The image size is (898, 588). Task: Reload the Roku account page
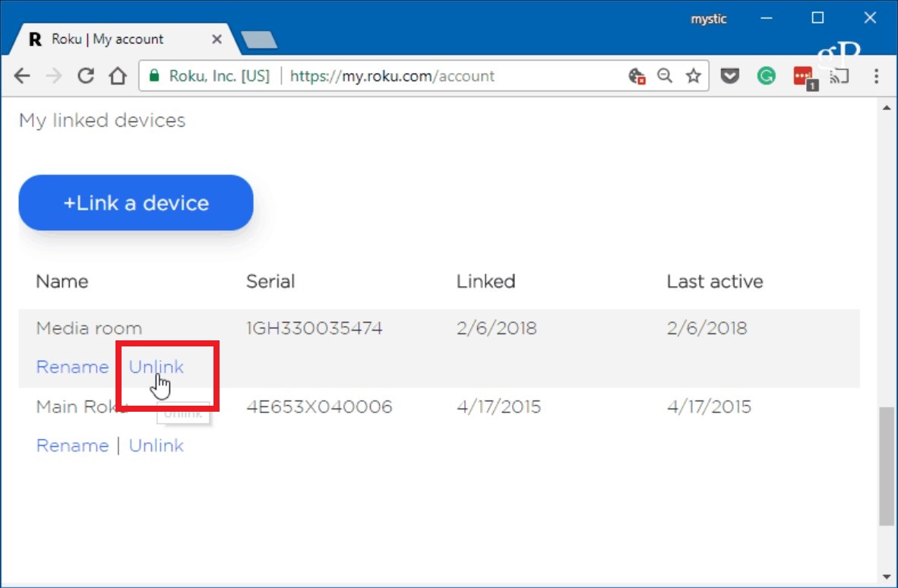click(x=86, y=76)
